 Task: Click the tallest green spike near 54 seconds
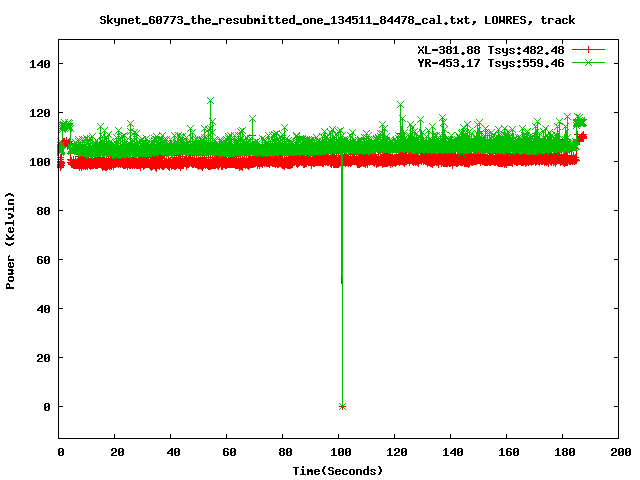210,100
